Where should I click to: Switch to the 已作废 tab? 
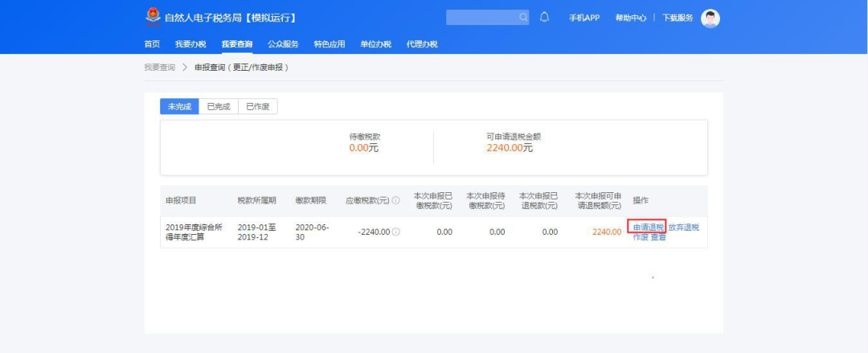tap(258, 107)
